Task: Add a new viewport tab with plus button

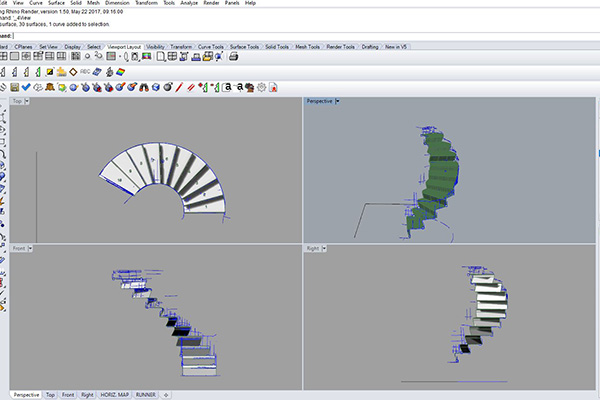Action: tap(166, 395)
